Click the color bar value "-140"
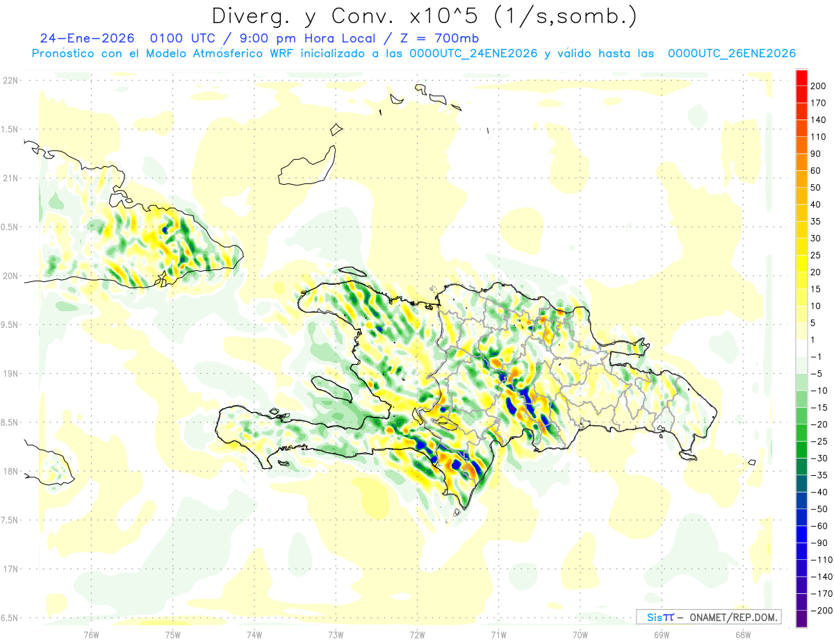Image resolution: width=834 pixels, height=644 pixels. [x=821, y=577]
